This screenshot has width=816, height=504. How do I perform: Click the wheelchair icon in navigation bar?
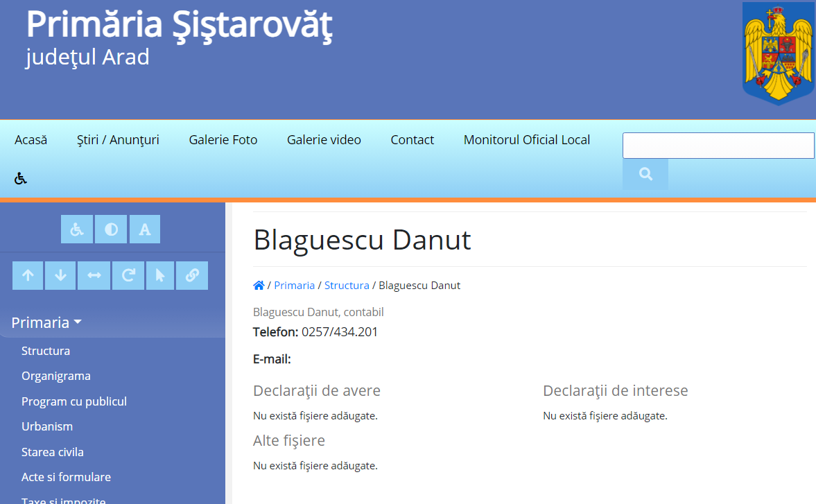(21, 179)
